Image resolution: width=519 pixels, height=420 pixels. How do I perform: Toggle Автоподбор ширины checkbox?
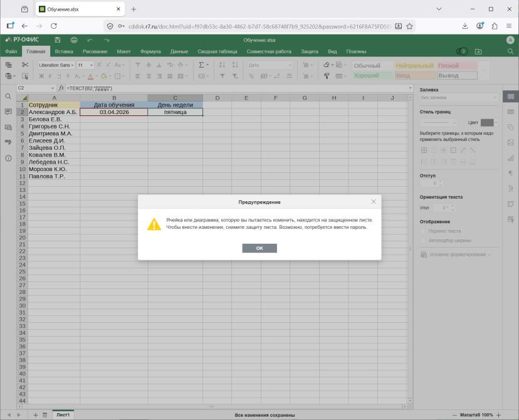pos(423,241)
